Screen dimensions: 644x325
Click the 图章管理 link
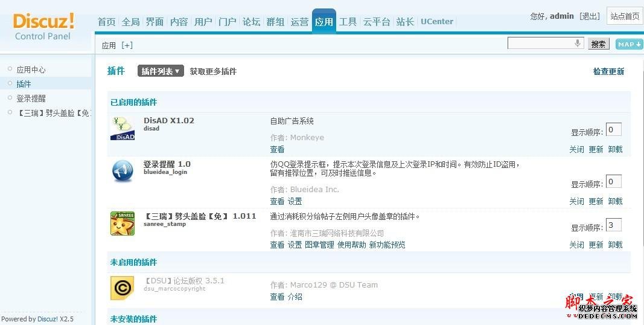tap(319, 245)
